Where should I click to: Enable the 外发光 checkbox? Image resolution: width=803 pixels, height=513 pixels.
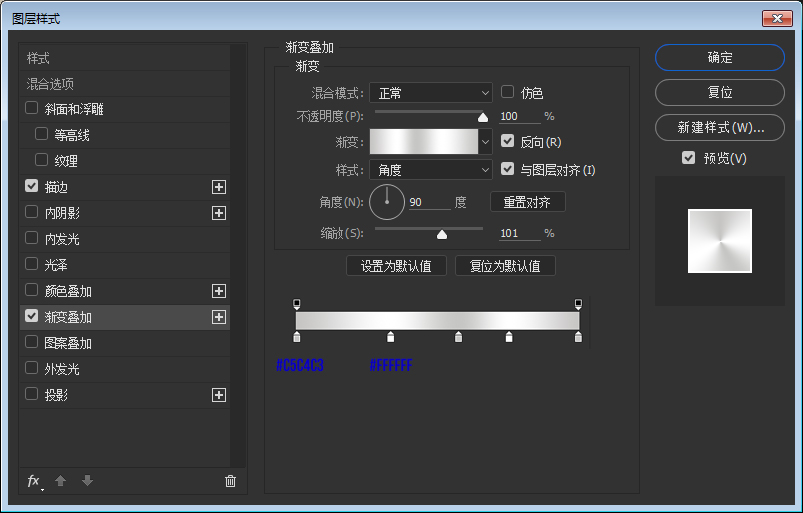coord(32,368)
